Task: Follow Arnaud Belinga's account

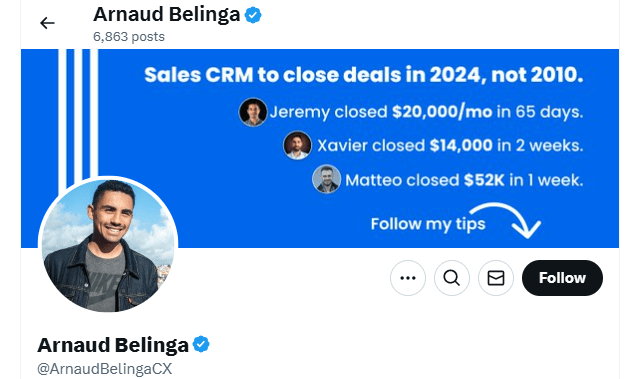Action: coord(562,278)
